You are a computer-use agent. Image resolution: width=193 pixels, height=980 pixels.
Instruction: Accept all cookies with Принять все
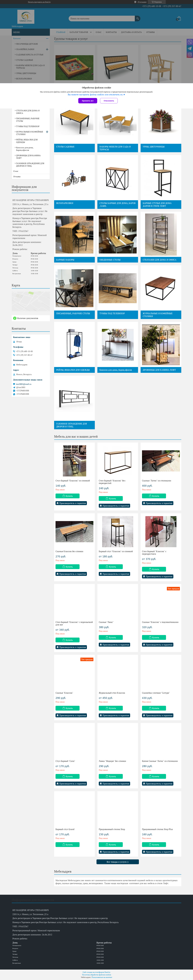pos(88,101)
